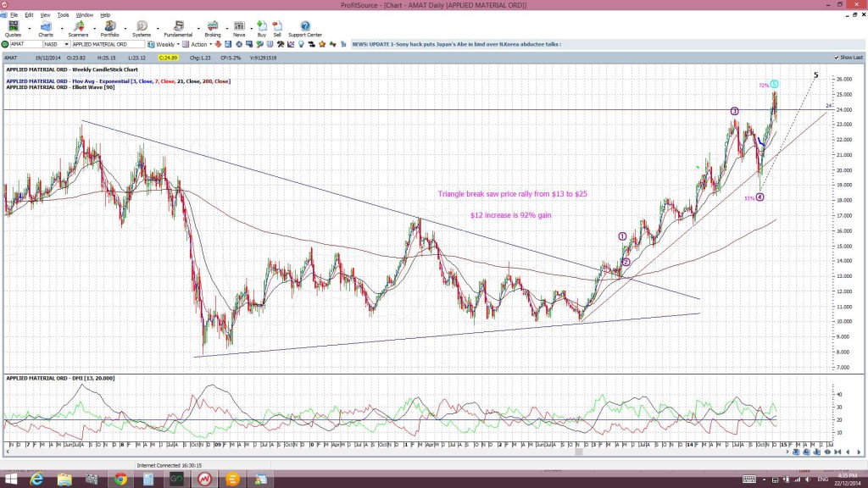This screenshot has height=488, width=868.
Task: Open Google Chrome from the taskbar
Action: (x=120, y=480)
